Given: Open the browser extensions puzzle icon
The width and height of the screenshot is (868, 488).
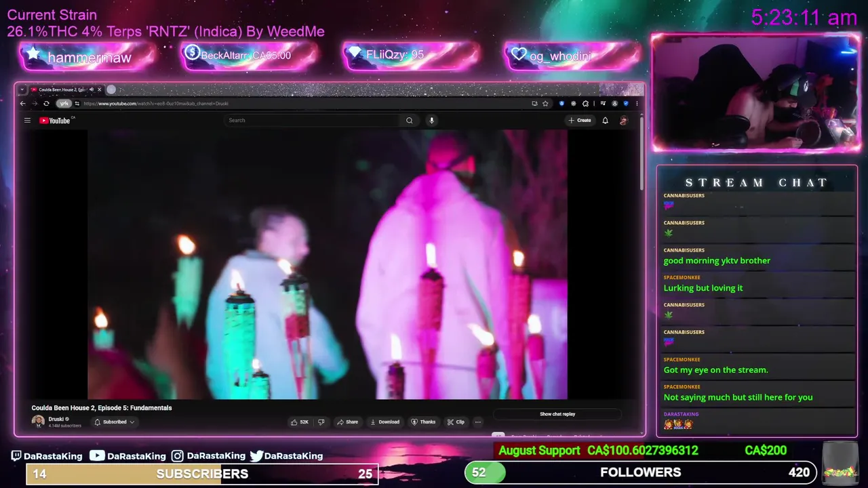Looking at the screenshot, I should click(585, 104).
